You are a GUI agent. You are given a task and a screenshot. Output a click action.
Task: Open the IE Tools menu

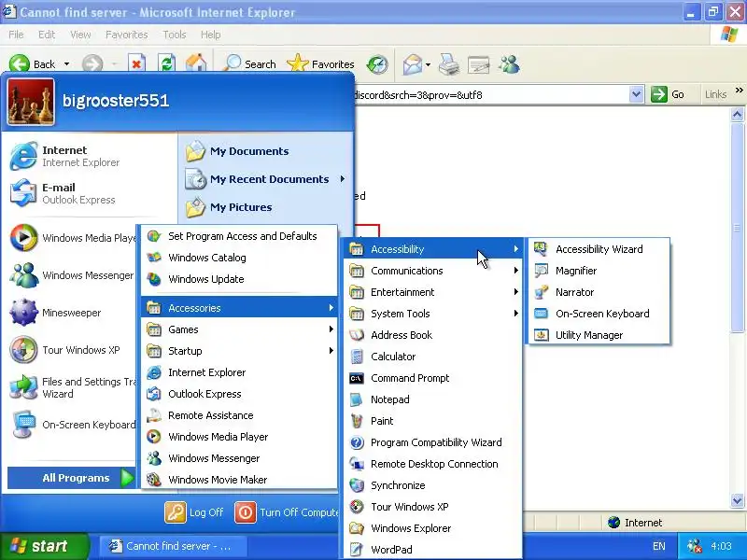174,35
